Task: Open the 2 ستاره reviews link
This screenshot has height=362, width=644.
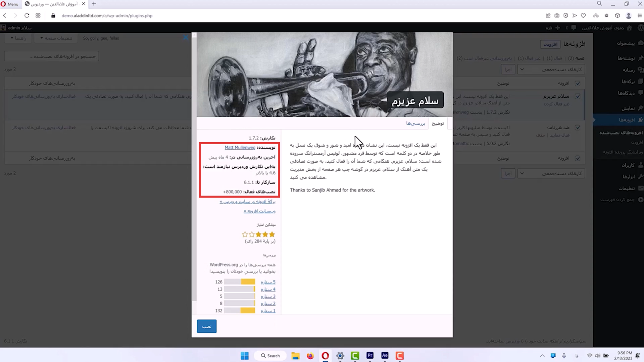Action: pyautogui.click(x=268, y=303)
